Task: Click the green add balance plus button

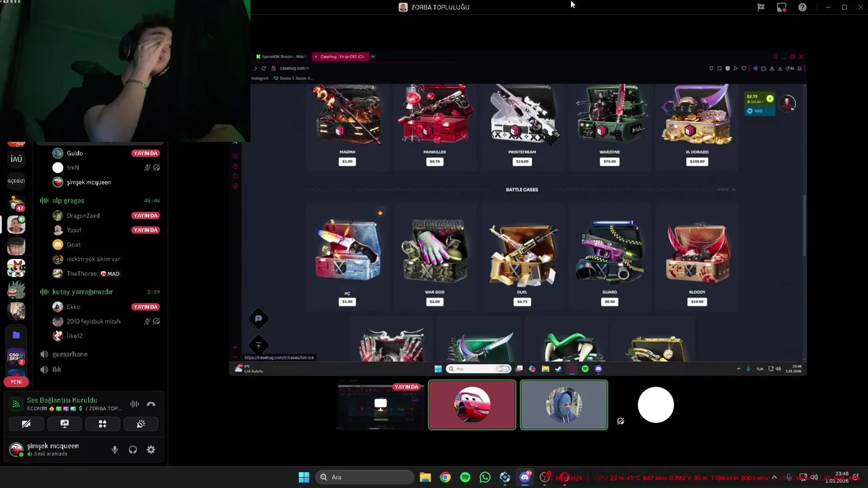Action: pyautogui.click(x=770, y=99)
